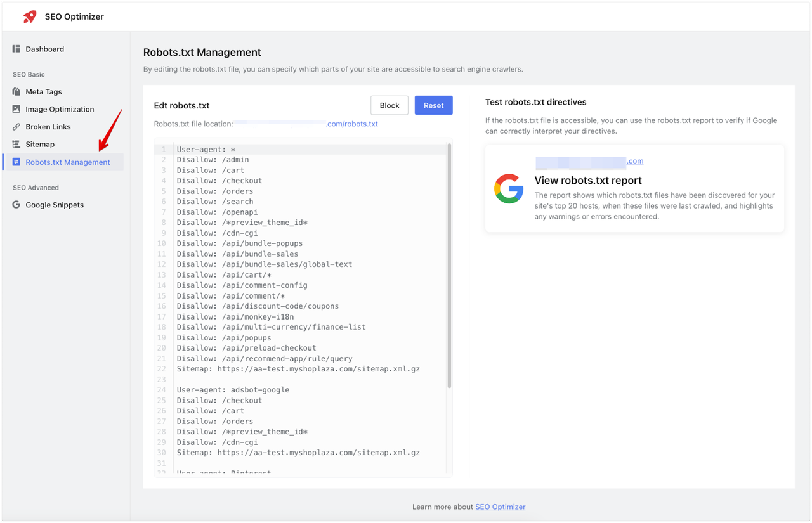Click the Sitemap URL on line 22

(x=318, y=369)
